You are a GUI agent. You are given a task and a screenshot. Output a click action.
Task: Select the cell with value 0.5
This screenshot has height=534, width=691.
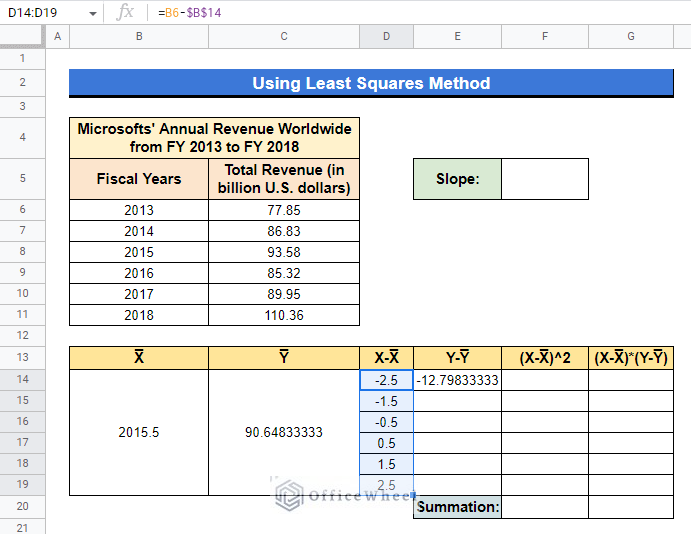386,443
